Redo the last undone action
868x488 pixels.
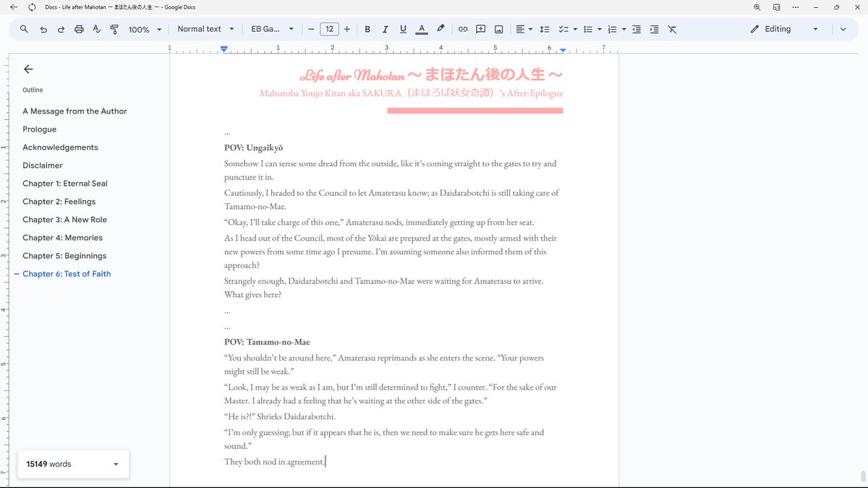point(61,29)
